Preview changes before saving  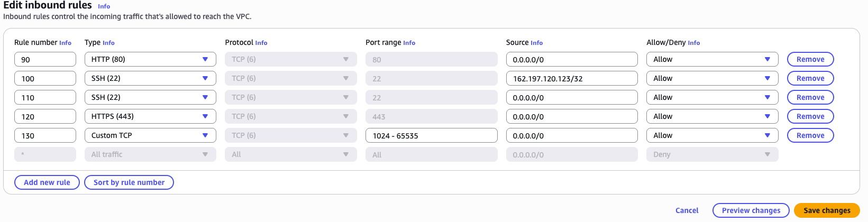click(x=751, y=210)
